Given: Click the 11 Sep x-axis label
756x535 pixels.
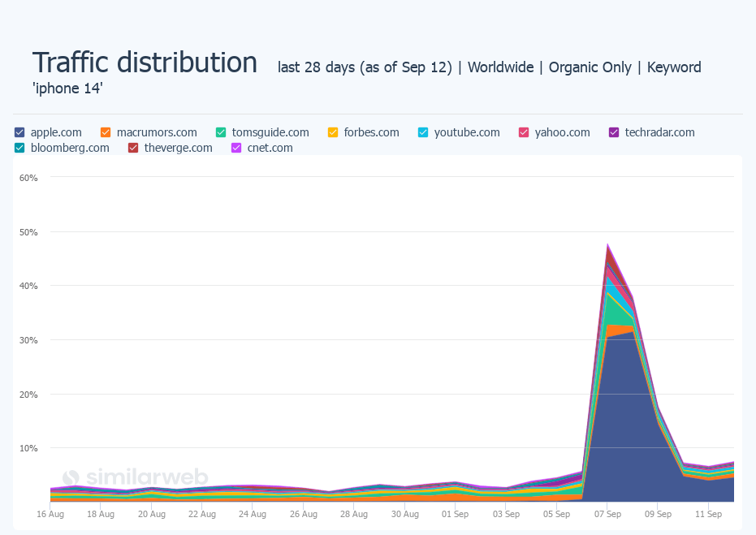Looking at the screenshot, I should 709,514.
